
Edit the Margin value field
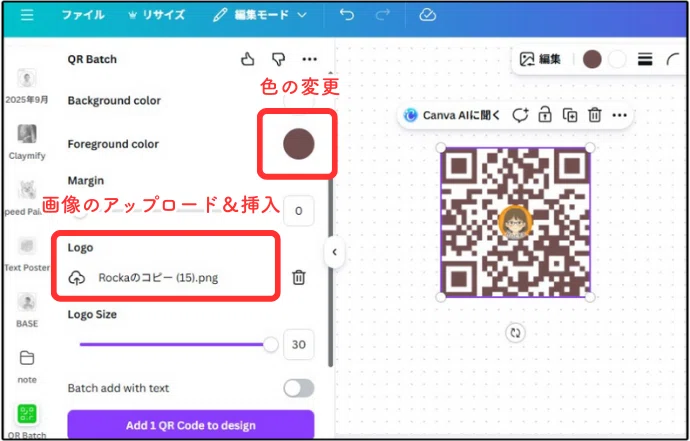click(299, 211)
